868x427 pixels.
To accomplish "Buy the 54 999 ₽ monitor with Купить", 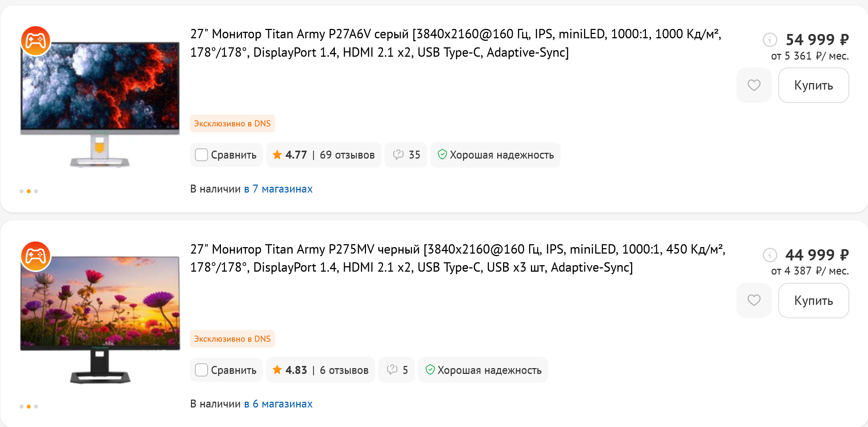I will pyautogui.click(x=813, y=85).
